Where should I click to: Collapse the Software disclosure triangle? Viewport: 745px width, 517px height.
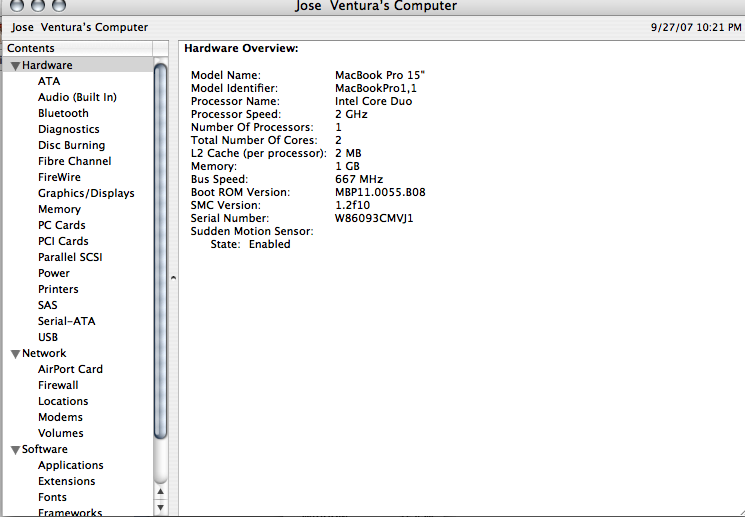click(x=15, y=450)
